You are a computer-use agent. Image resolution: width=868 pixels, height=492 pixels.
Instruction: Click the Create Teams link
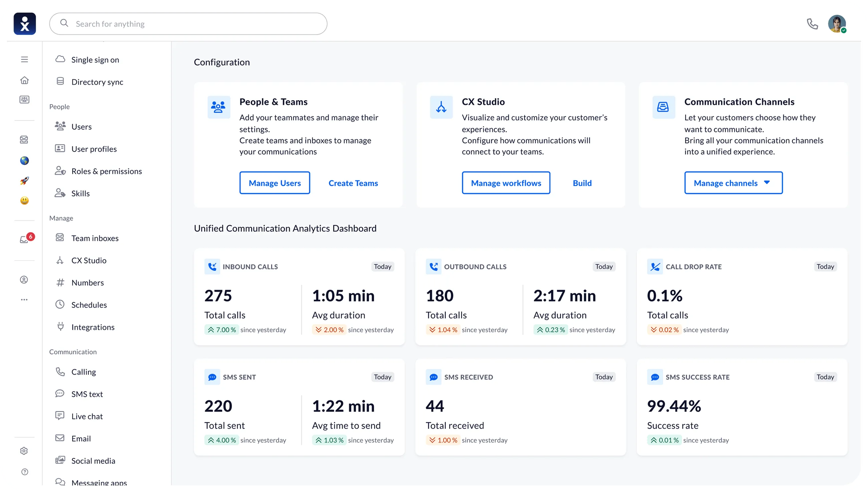tap(353, 183)
